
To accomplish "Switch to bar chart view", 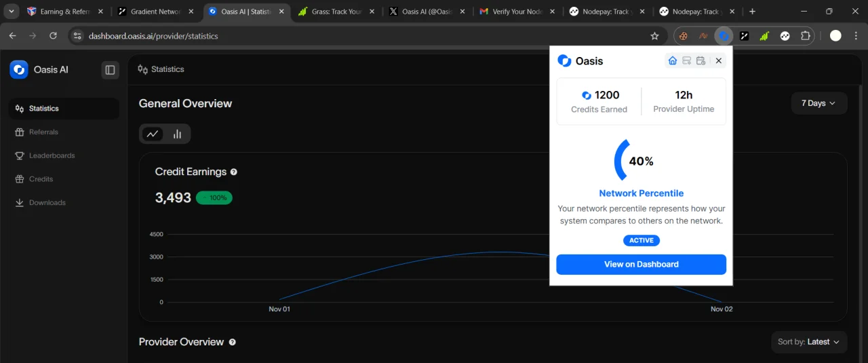I will pyautogui.click(x=177, y=134).
